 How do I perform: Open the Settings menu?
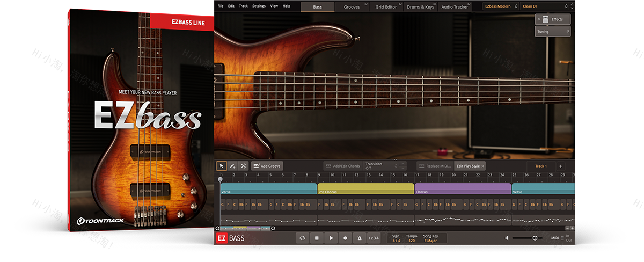259,6
